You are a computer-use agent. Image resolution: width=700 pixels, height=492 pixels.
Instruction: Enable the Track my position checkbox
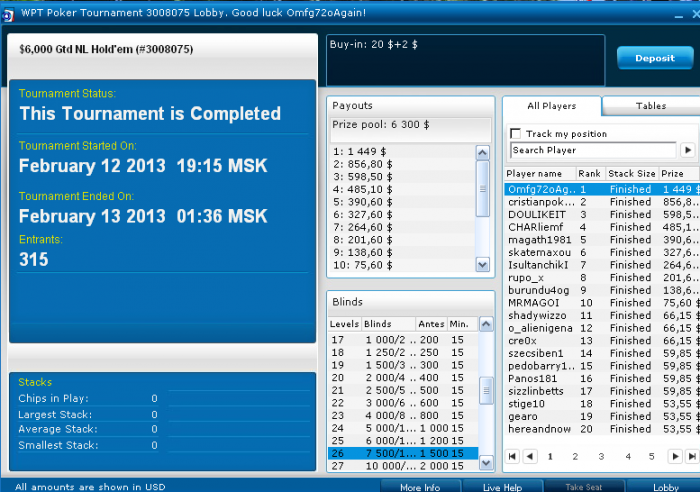(x=516, y=133)
